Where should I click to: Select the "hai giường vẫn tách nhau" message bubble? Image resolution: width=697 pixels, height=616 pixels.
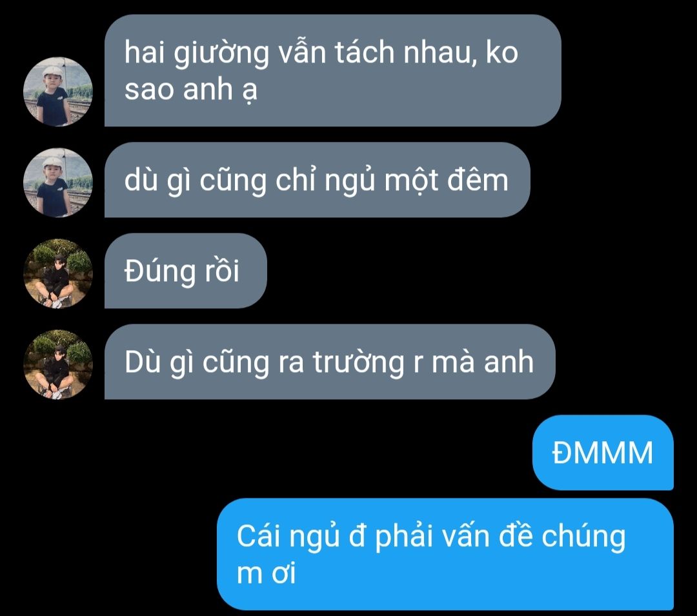pyautogui.click(x=332, y=70)
